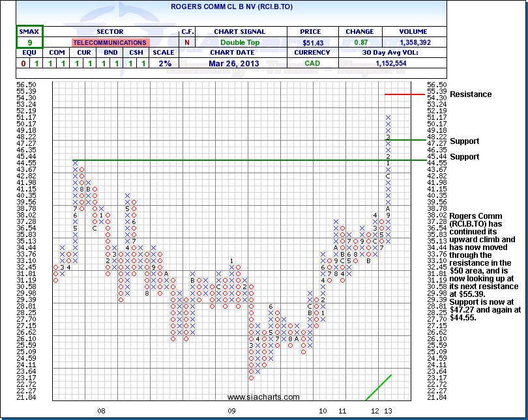Click the 08 year label on the axis

pos(101,412)
